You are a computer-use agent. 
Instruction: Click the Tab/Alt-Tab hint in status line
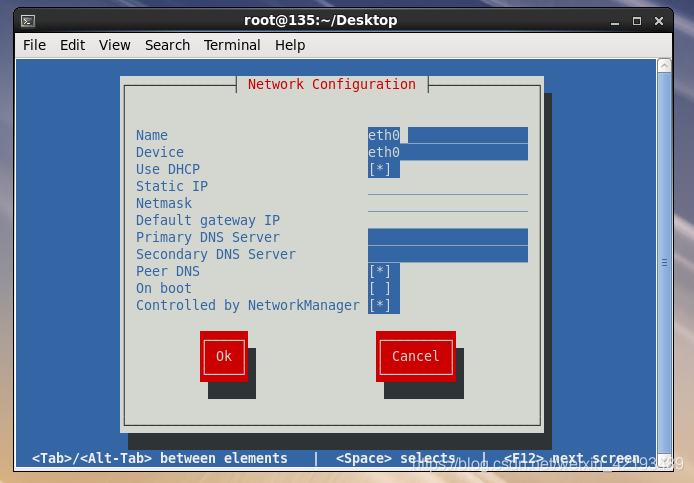(x=160, y=458)
